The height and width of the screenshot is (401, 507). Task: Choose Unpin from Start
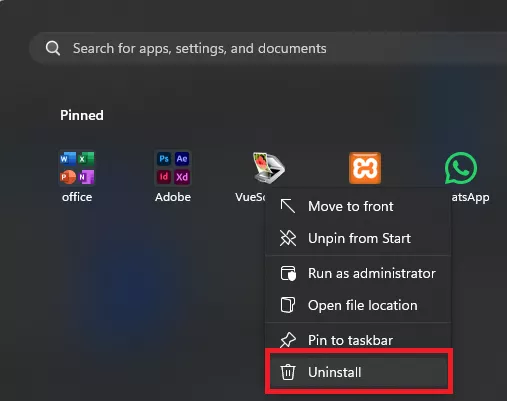pos(358,238)
